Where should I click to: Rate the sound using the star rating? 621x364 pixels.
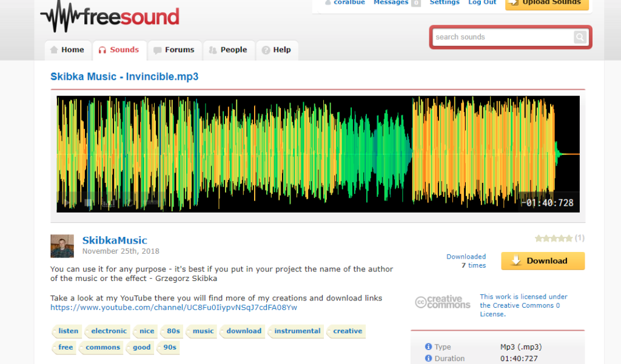553,238
